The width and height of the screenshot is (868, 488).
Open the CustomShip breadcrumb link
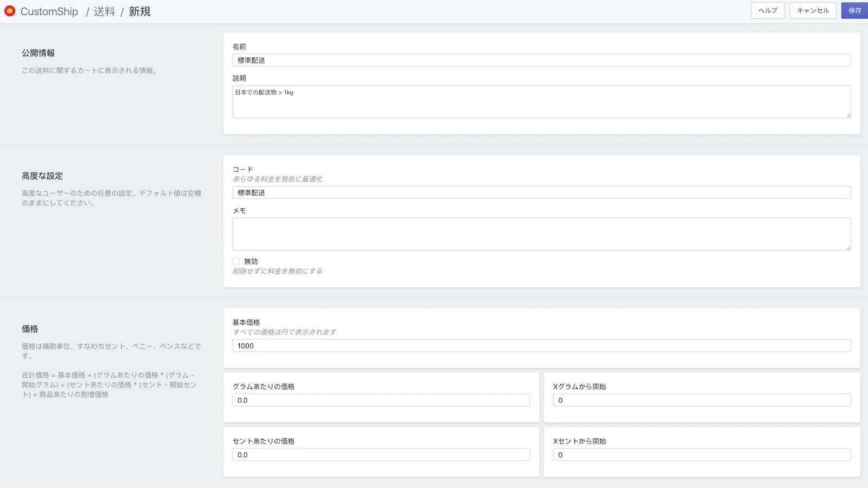[49, 11]
